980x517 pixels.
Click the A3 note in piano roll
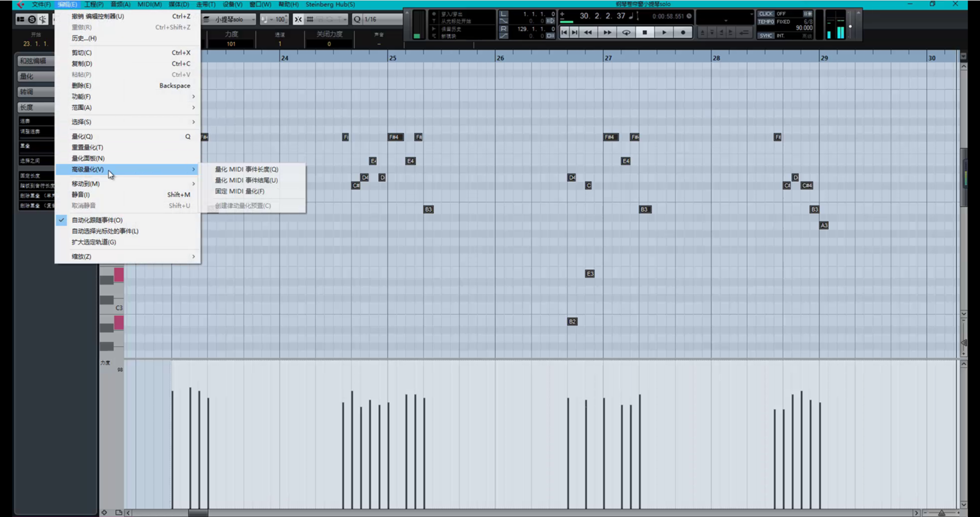pyautogui.click(x=824, y=225)
